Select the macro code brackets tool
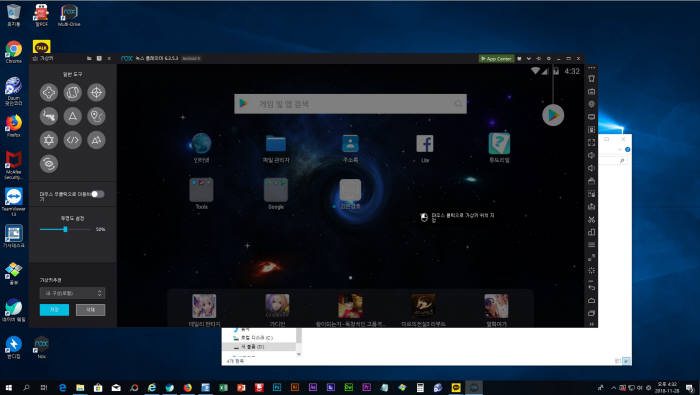Screen dimensions: 700x395 (x=72, y=140)
